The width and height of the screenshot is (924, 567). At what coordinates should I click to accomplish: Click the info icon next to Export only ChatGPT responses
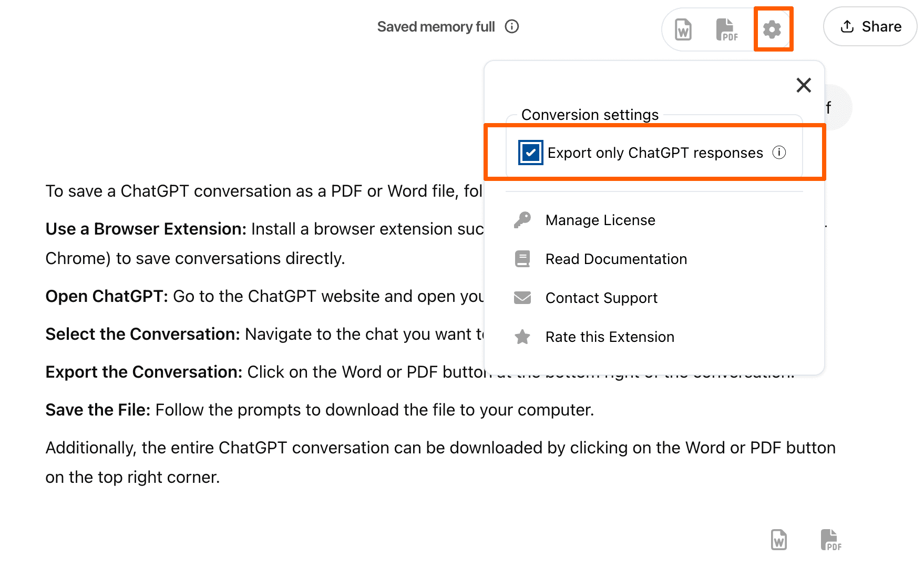(x=781, y=153)
